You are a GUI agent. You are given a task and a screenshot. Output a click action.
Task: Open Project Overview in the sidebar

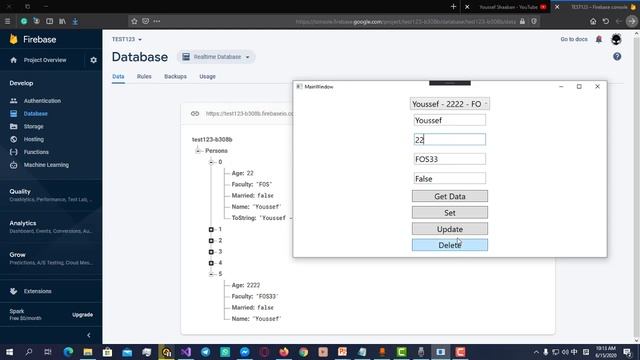44,60
